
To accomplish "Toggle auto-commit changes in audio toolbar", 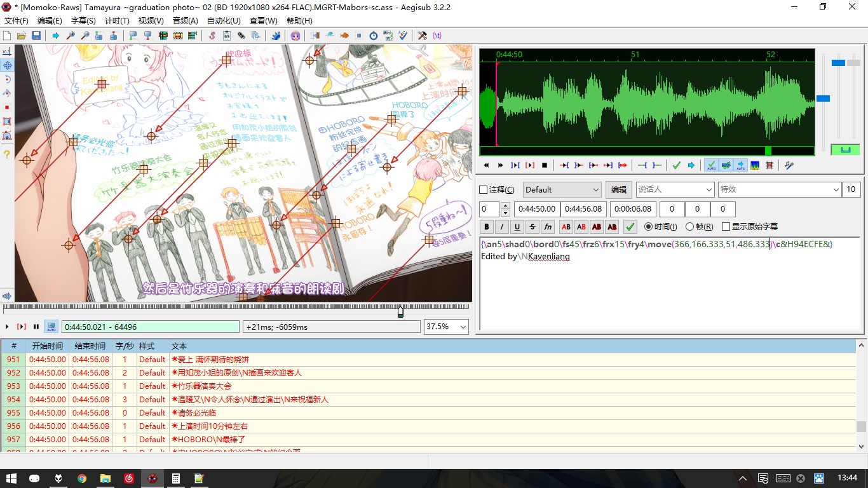I will (x=711, y=165).
